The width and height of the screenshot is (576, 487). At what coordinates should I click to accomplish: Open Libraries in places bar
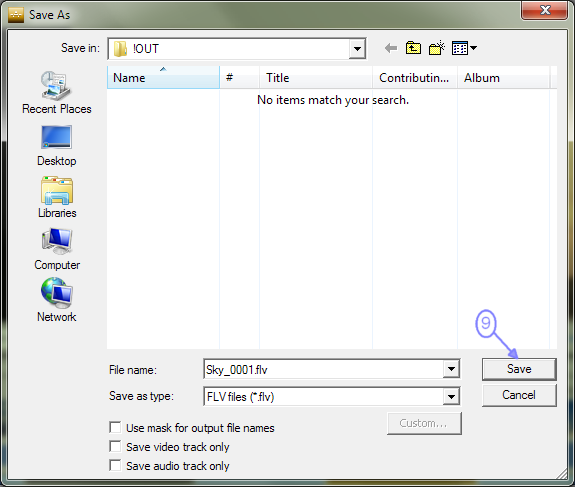click(57, 198)
